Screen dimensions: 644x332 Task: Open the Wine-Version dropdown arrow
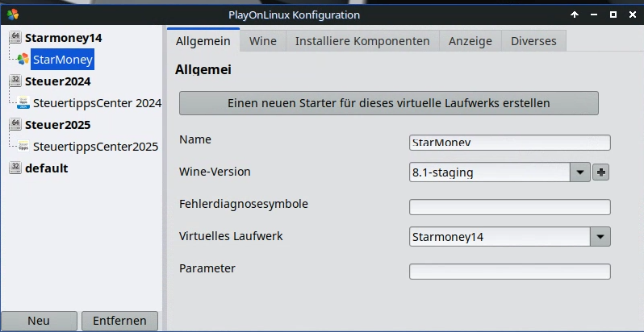(580, 172)
